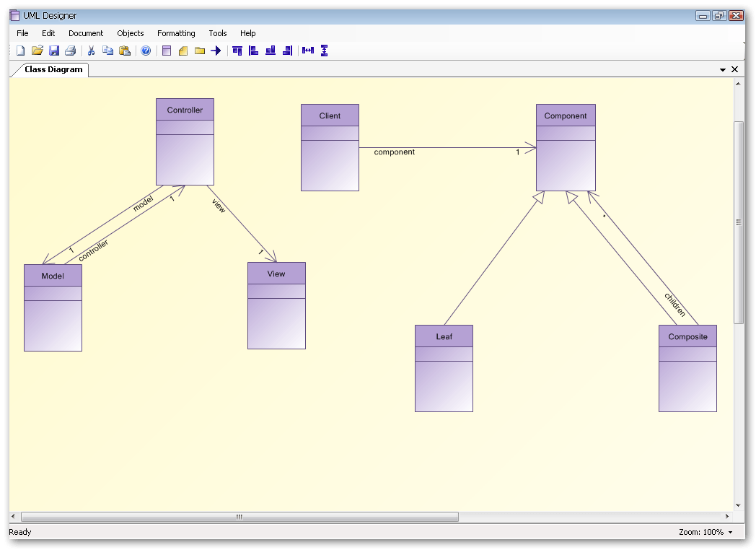Open the Formatting menu
756x550 pixels.
click(176, 33)
